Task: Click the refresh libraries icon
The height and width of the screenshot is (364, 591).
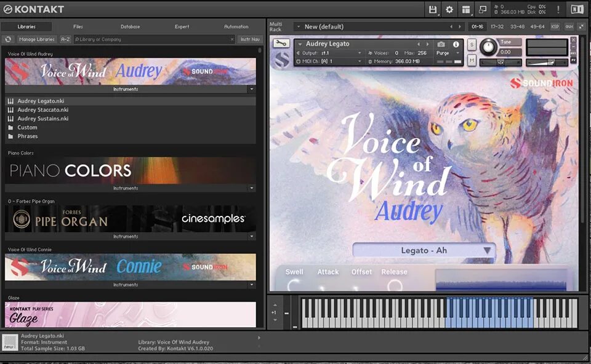Action: click(x=8, y=39)
